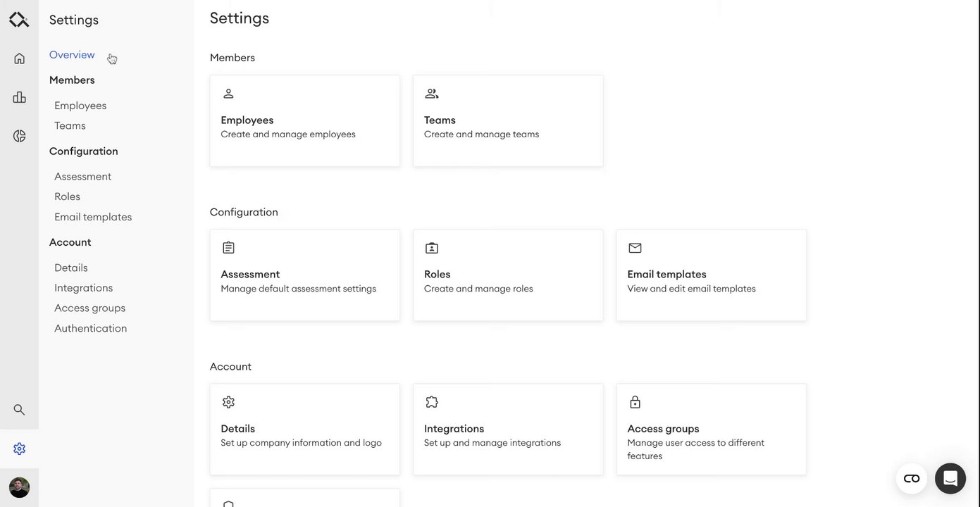980x507 pixels.
Task: Open the Teams card
Action: [x=507, y=121]
